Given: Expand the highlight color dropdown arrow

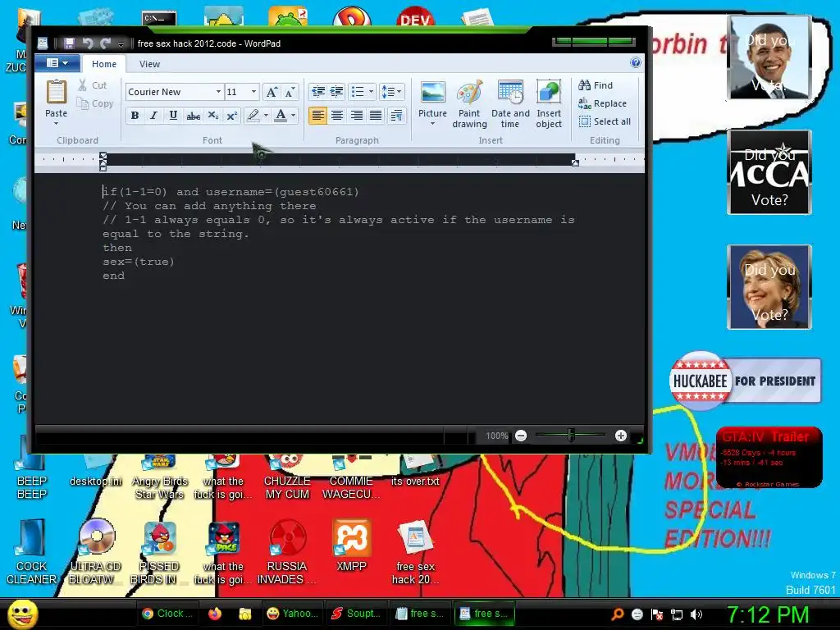Looking at the screenshot, I should point(266,115).
